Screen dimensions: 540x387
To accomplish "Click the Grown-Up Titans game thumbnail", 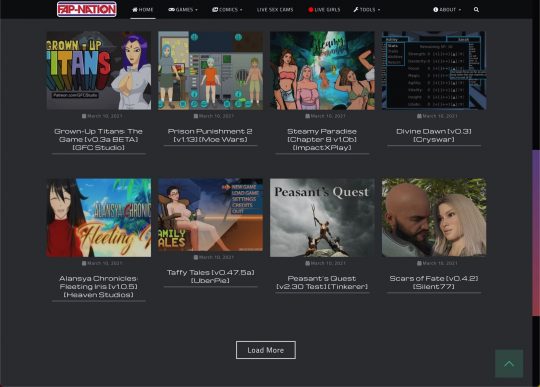I will pyautogui.click(x=99, y=71).
